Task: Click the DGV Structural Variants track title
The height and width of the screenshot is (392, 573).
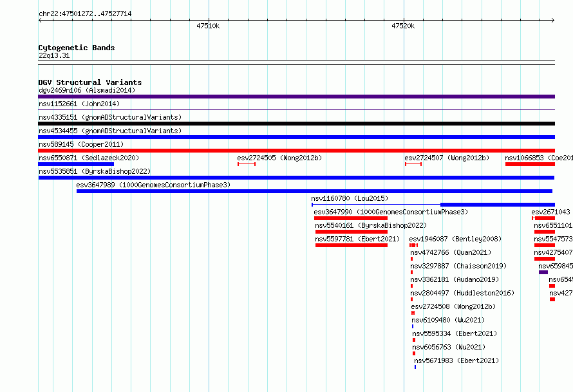Action: 90,82
